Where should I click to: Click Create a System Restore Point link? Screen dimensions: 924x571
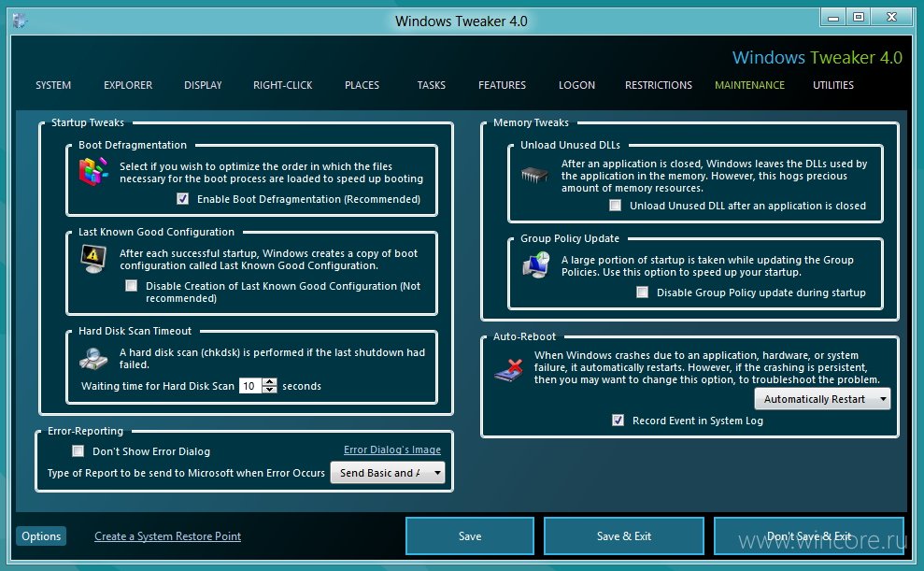pos(167,536)
